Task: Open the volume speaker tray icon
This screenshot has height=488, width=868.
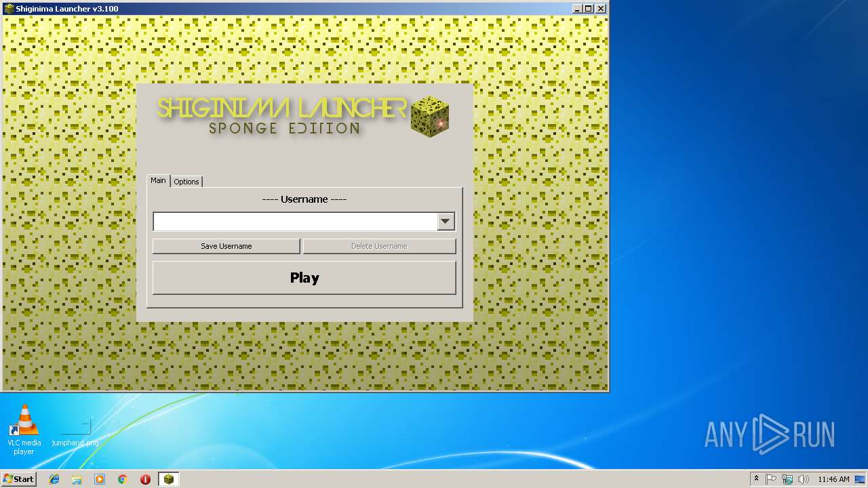Action: (x=804, y=479)
